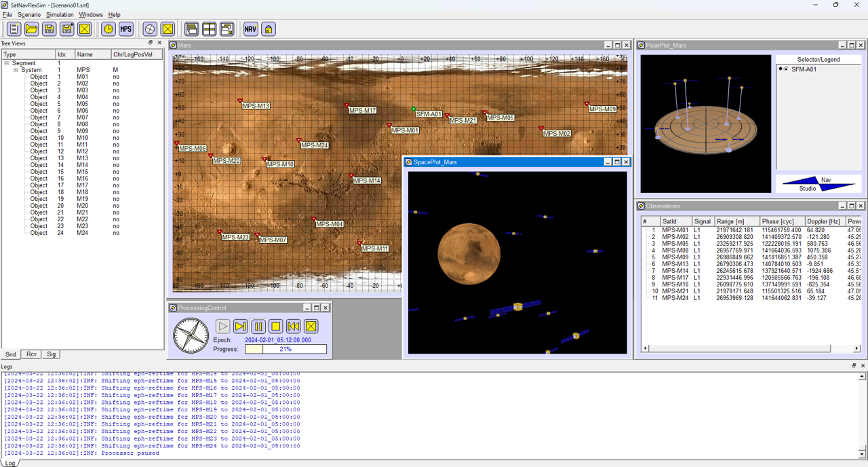Click the NAV toolbar icon

click(251, 29)
